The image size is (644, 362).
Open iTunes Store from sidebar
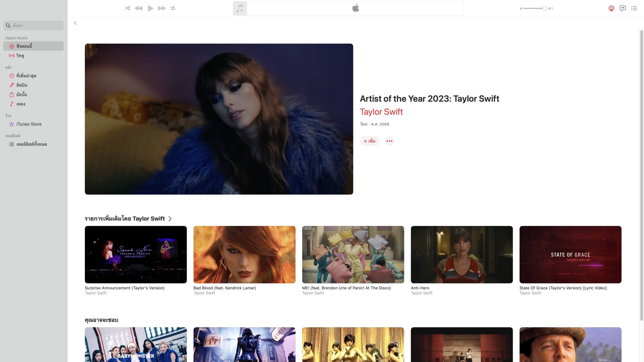tap(29, 124)
